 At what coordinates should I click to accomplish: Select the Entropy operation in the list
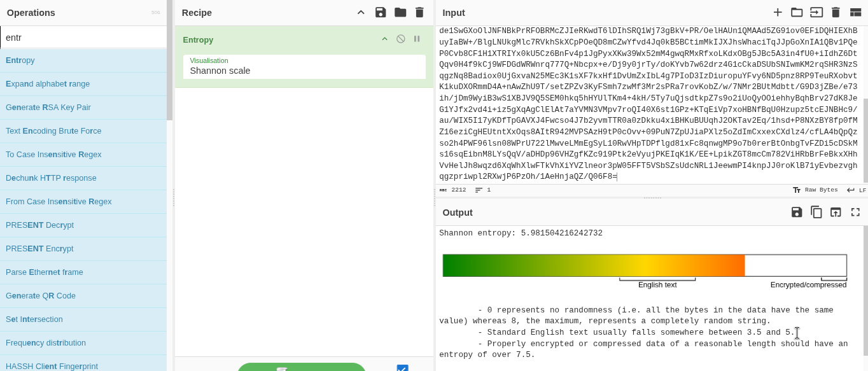click(x=83, y=60)
